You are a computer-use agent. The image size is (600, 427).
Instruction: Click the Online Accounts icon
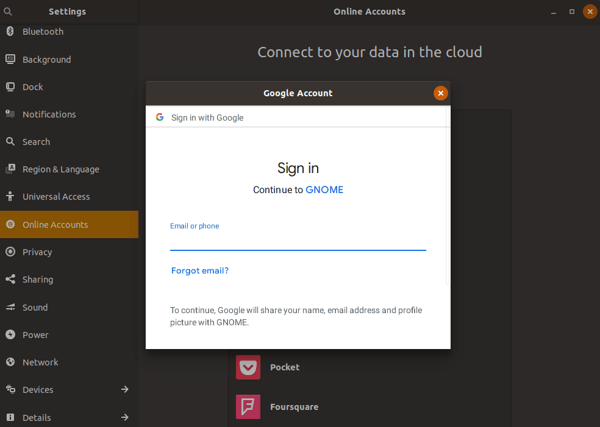10,224
